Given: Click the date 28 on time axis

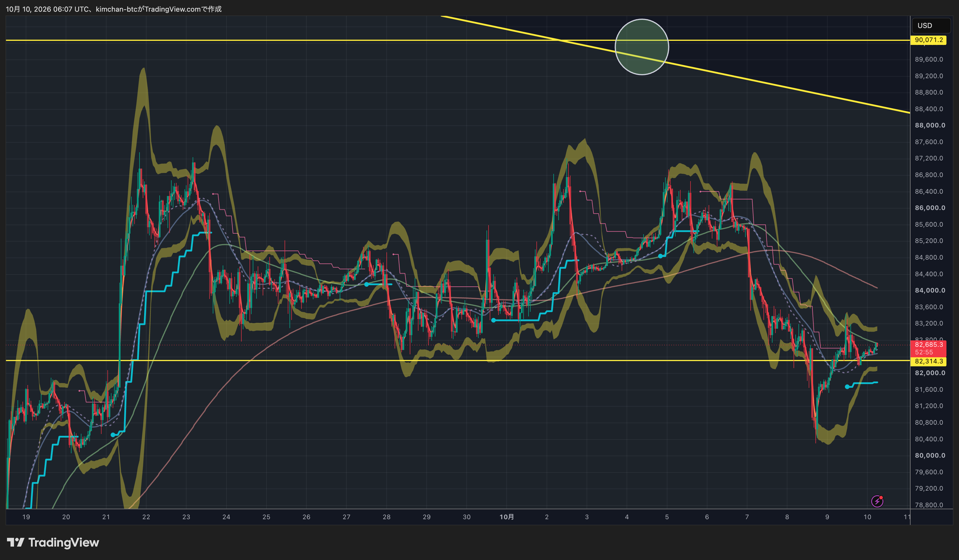Looking at the screenshot, I should [x=386, y=517].
